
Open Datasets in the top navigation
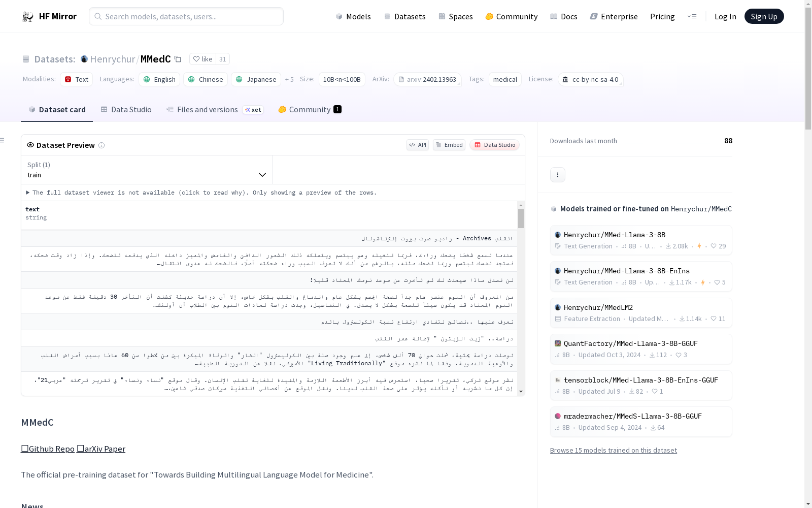point(404,16)
